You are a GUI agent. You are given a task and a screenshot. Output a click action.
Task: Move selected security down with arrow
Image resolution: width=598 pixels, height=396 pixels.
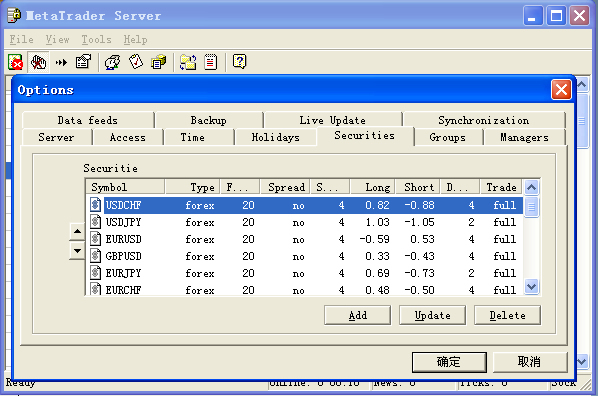77,251
